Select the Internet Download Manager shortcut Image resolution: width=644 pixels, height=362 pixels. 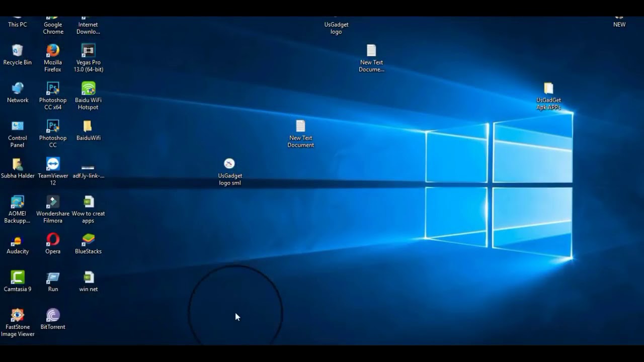click(x=88, y=26)
